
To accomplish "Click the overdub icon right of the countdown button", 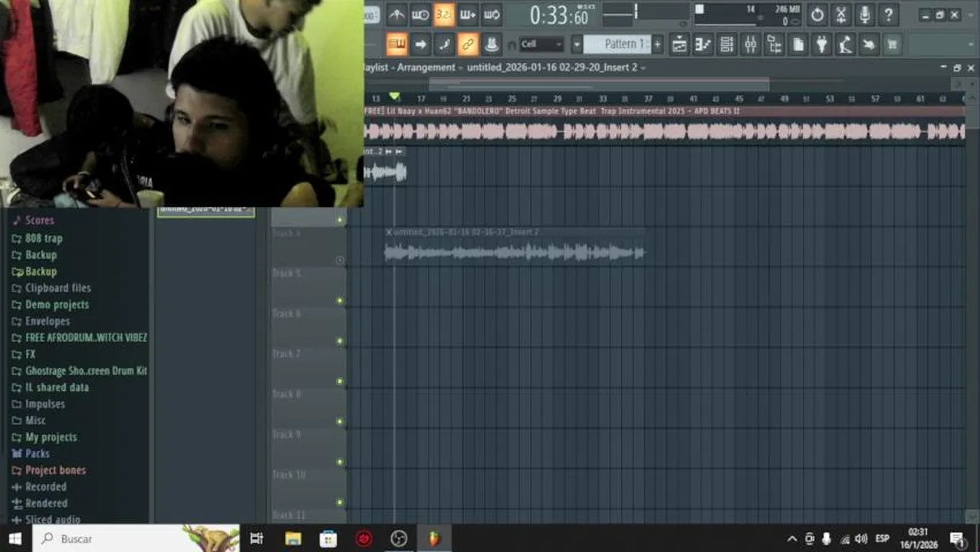I will click(468, 15).
